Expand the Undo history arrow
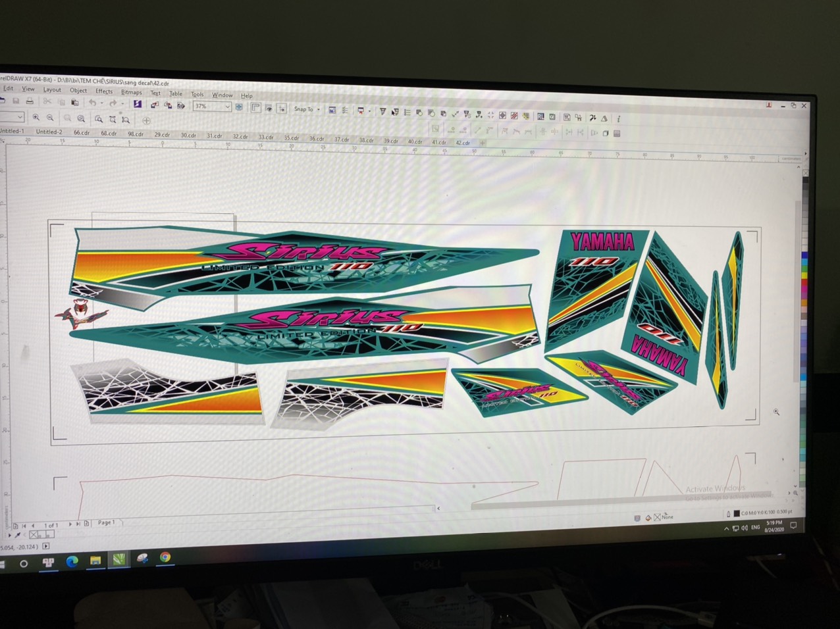The width and height of the screenshot is (840, 629). (101, 103)
